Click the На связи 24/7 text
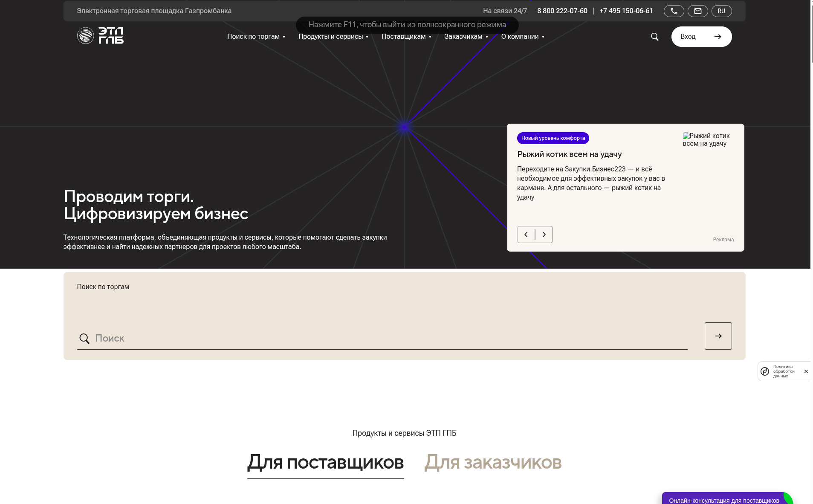The width and height of the screenshot is (813, 504). (505, 11)
